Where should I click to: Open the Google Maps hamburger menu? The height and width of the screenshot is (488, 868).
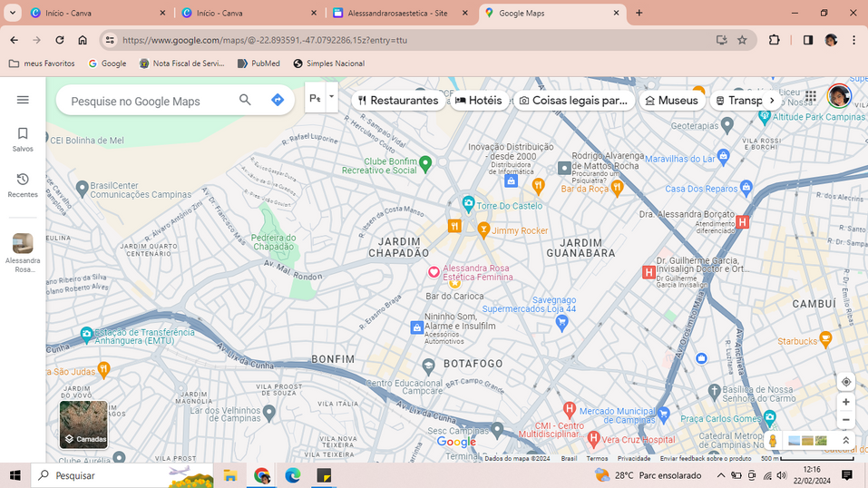(23, 100)
